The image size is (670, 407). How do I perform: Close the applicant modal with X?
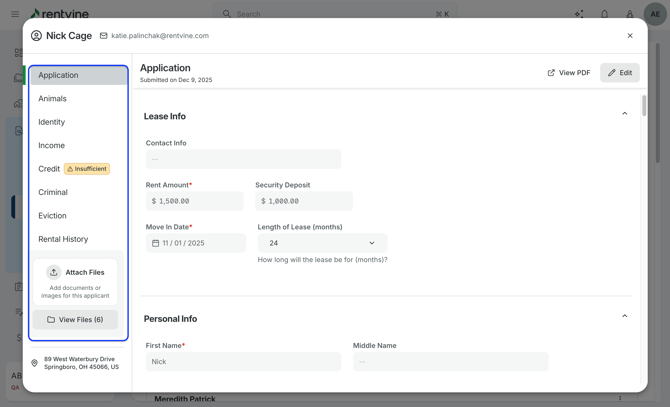pyautogui.click(x=630, y=36)
